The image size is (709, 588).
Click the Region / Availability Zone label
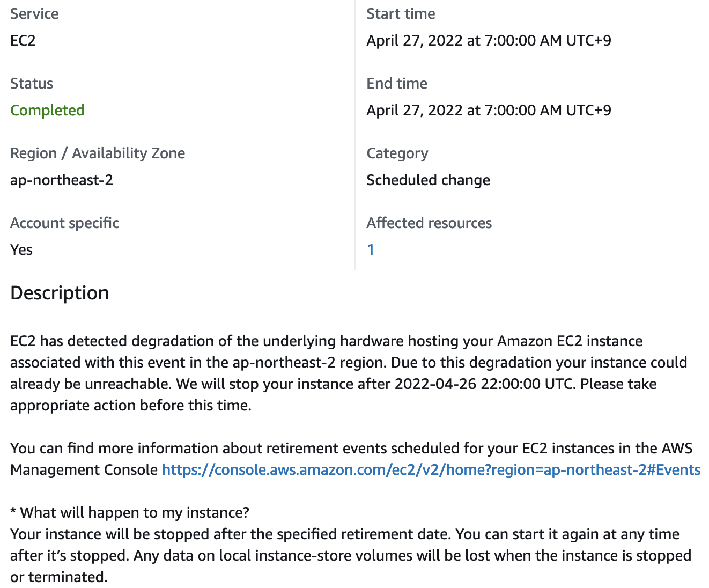98,153
